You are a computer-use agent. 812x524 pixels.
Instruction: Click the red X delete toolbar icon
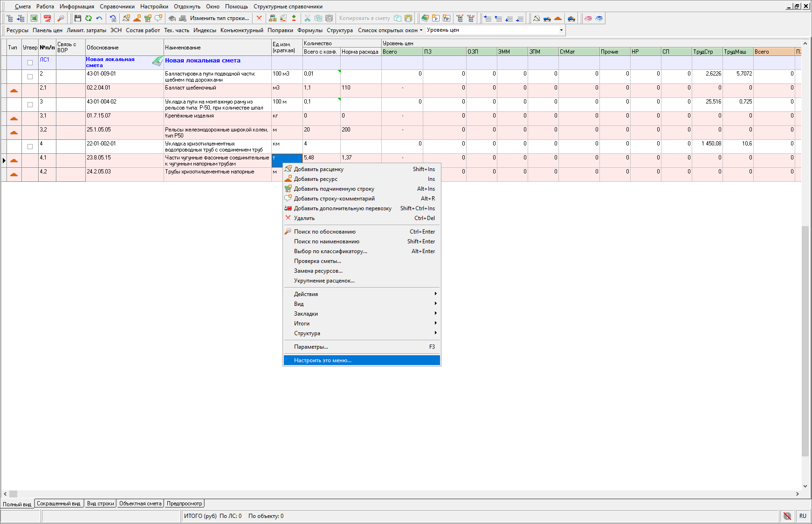click(x=259, y=18)
